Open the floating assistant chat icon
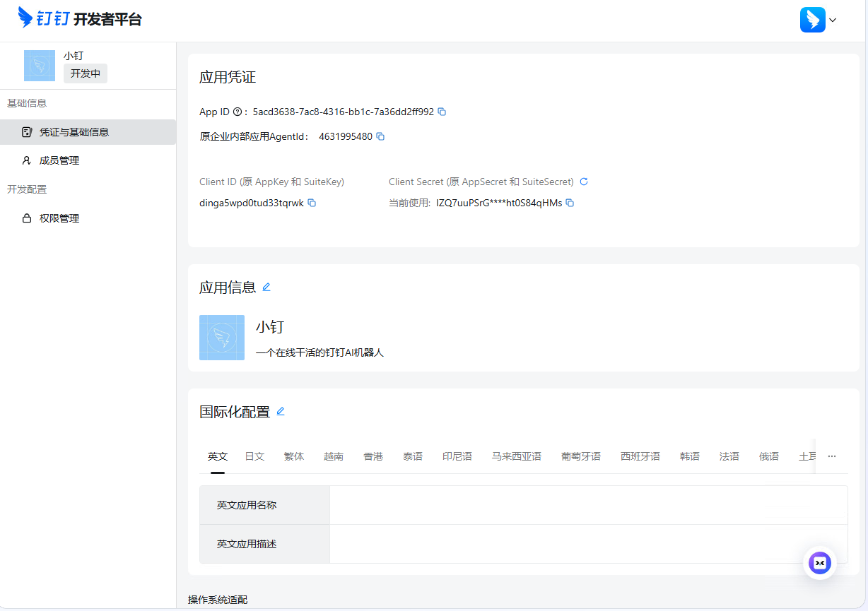 point(820,562)
